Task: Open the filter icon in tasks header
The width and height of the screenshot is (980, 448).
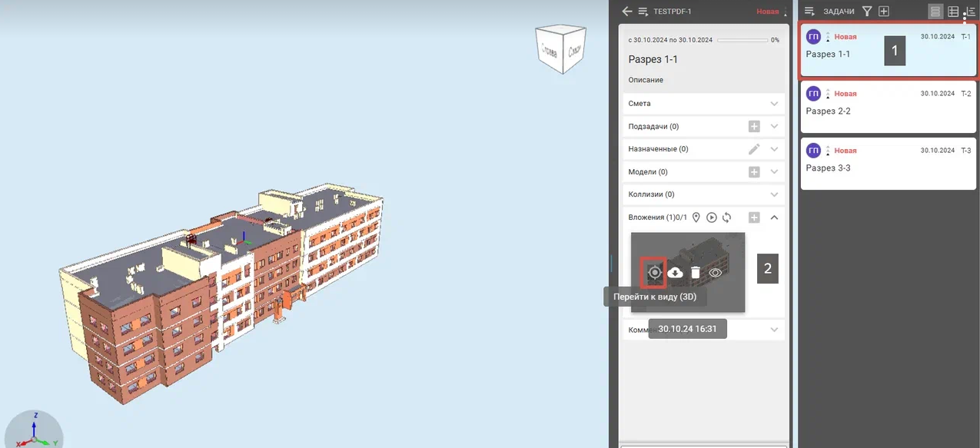Action: pos(867,12)
